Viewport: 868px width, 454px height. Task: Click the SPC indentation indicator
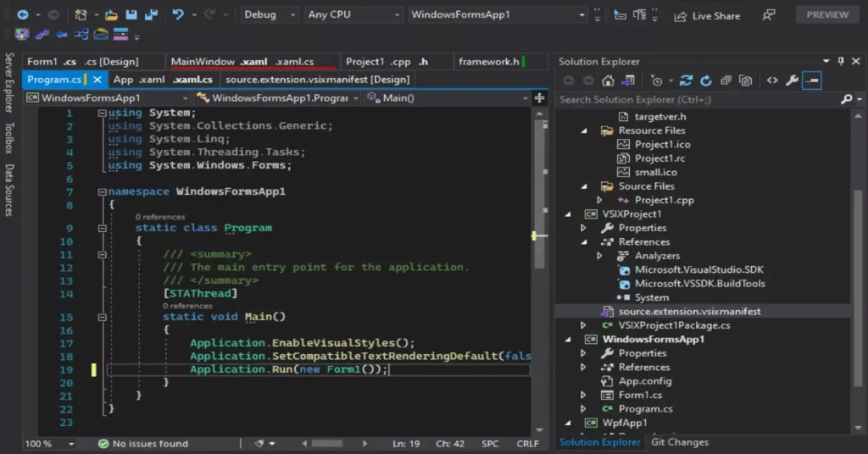coord(490,444)
